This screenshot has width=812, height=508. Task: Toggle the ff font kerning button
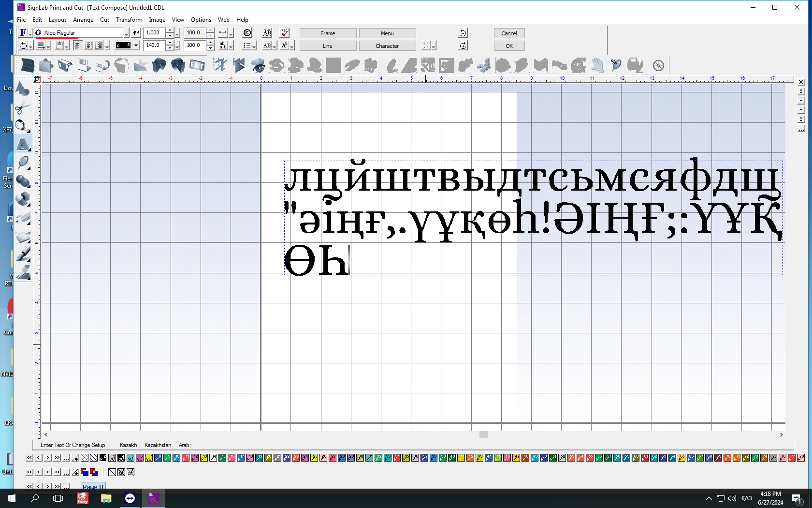[x=136, y=33]
